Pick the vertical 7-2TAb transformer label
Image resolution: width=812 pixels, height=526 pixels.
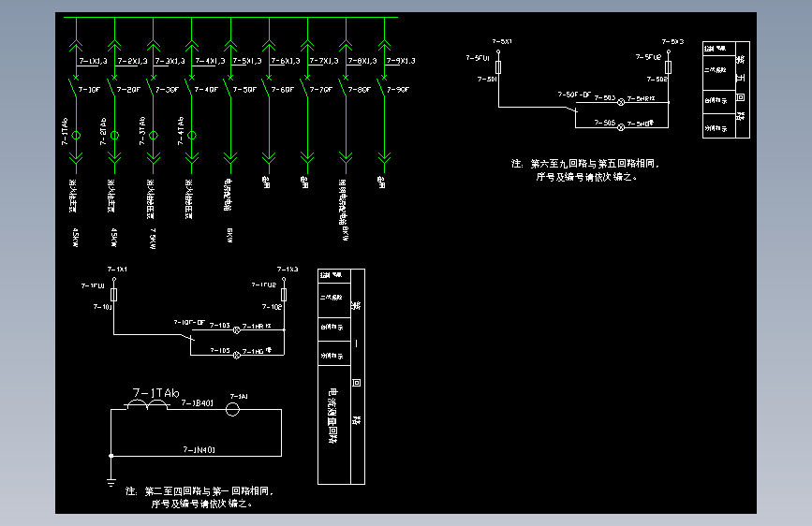point(103,131)
